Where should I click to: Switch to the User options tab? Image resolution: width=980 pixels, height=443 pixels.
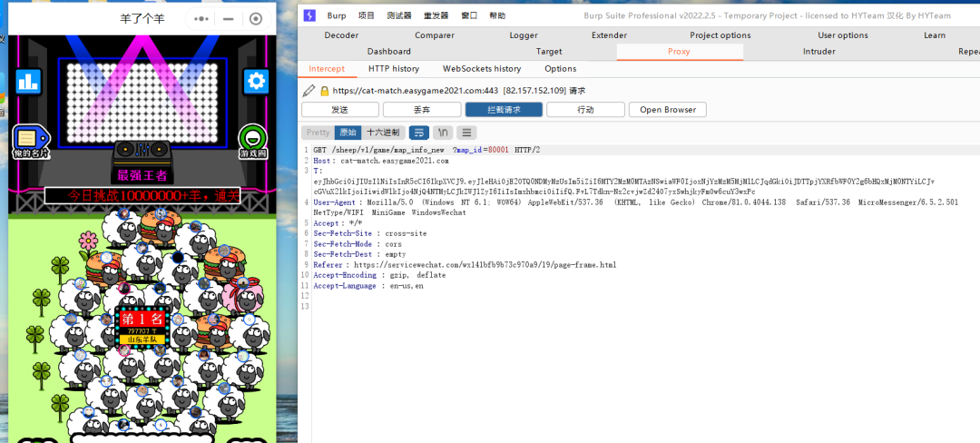click(842, 35)
